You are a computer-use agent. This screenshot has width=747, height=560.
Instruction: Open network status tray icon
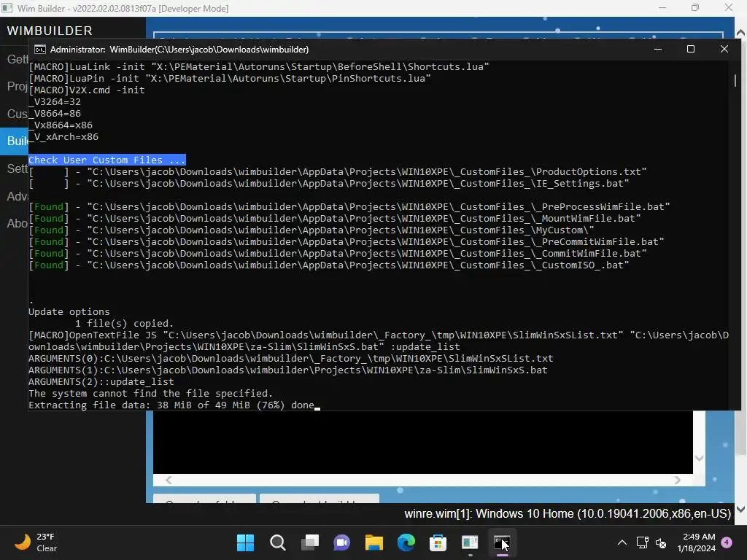pos(642,542)
